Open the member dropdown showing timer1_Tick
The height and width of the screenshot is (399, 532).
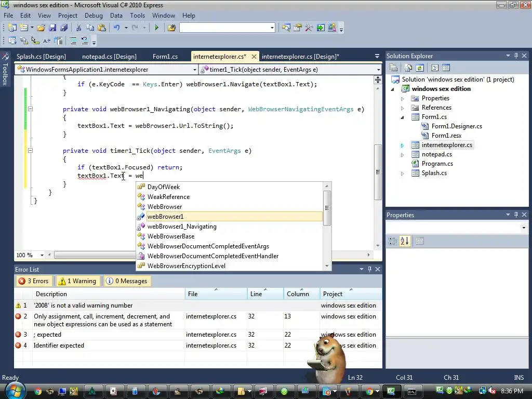378,70
